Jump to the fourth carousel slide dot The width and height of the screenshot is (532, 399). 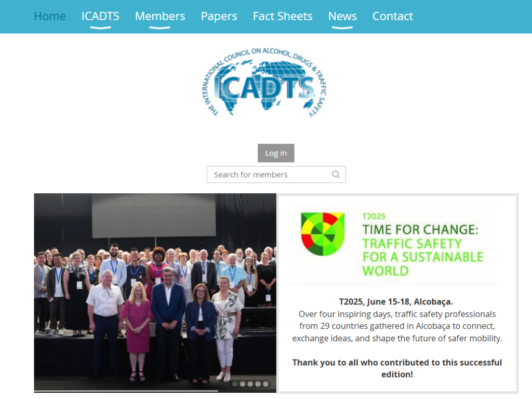pyautogui.click(x=258, y=384)
